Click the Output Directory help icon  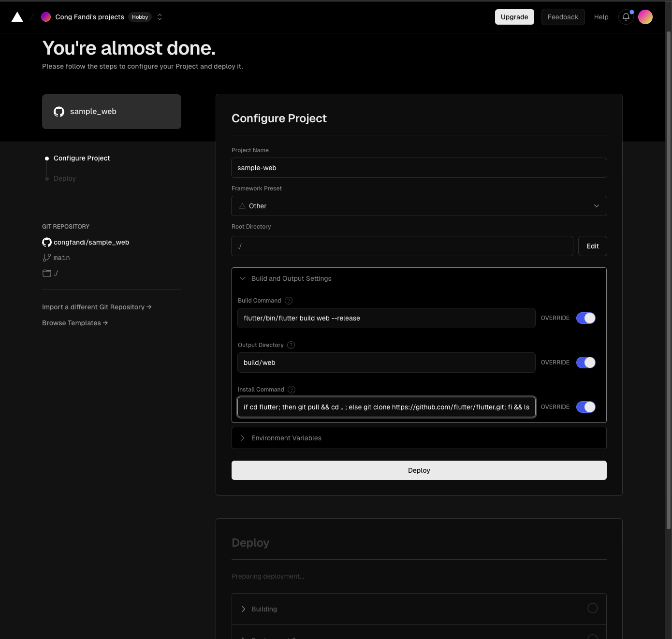coord(291,345)
